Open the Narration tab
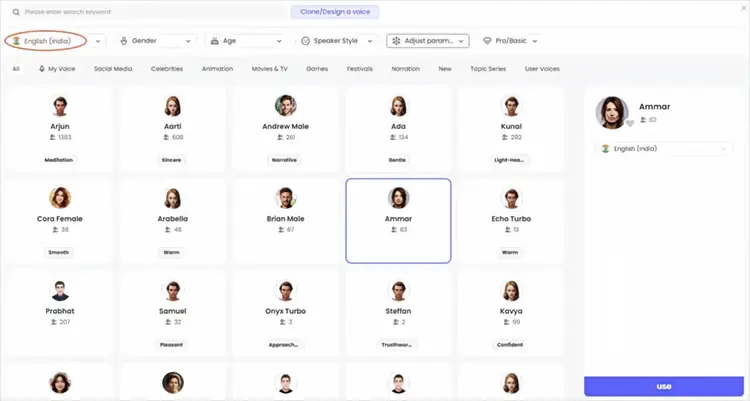Image resolution: width=750 pixels, height=401 pixels. [405, 69]
